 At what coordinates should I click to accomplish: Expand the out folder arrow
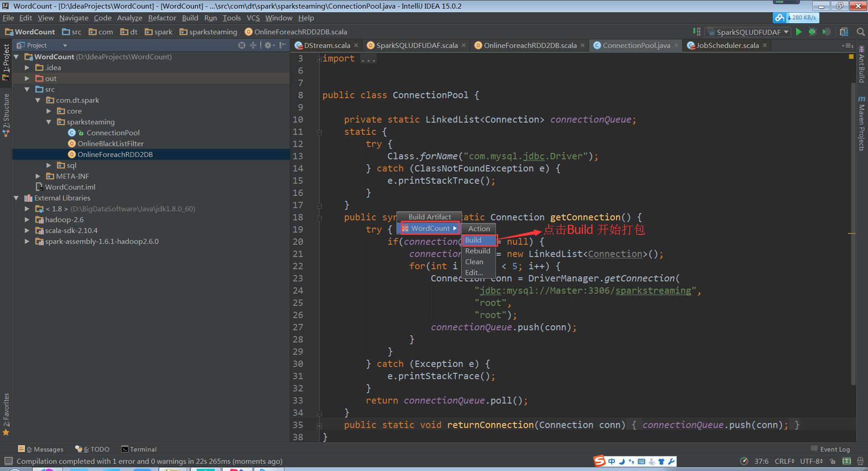pyautogui.click(x=27, y=78)
